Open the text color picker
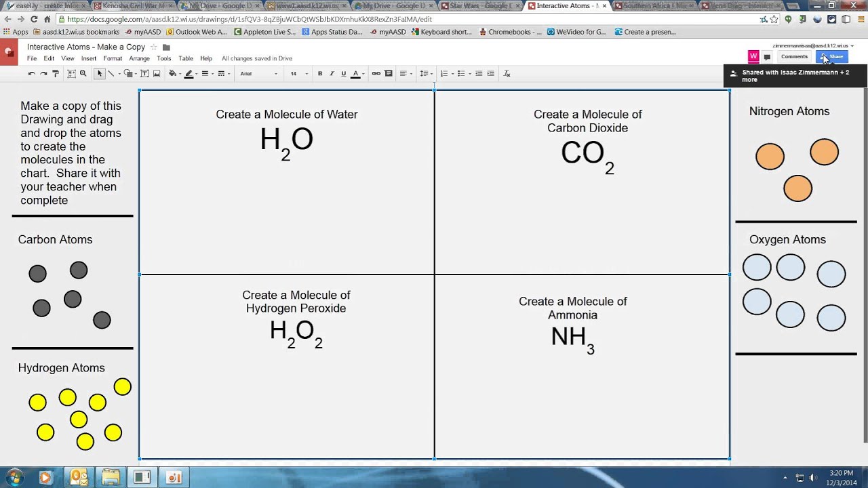The height and width of the screenshot is (488, 868). 354,73
